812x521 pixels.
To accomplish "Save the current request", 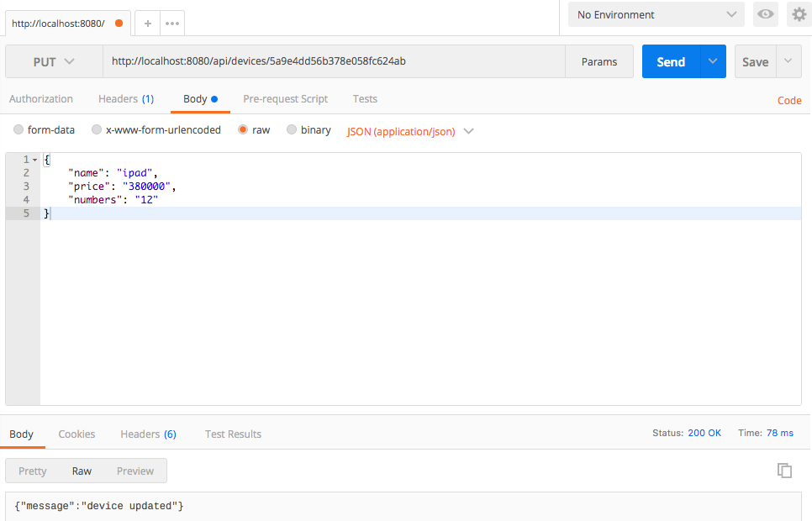I will 756,61.
